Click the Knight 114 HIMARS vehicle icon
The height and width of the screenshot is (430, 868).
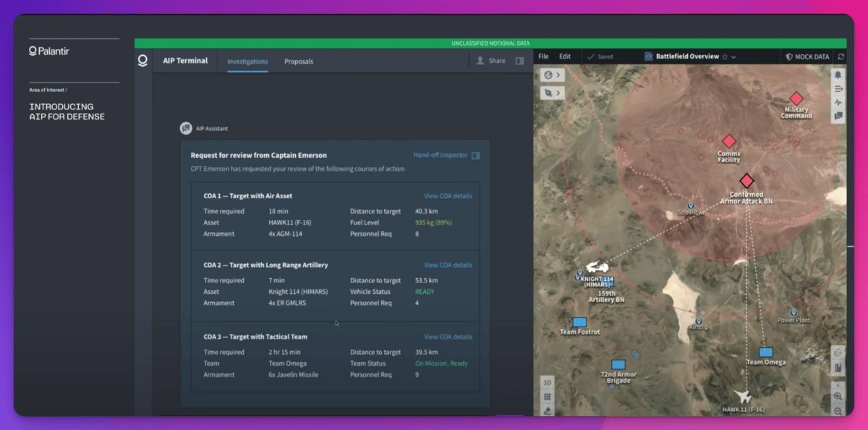pyautogui.click(x=597, y=269)
